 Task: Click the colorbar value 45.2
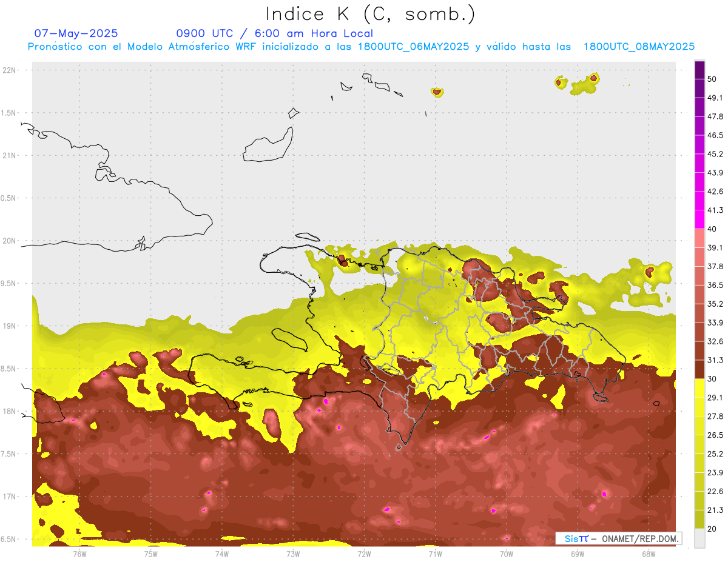click(715, 154)
